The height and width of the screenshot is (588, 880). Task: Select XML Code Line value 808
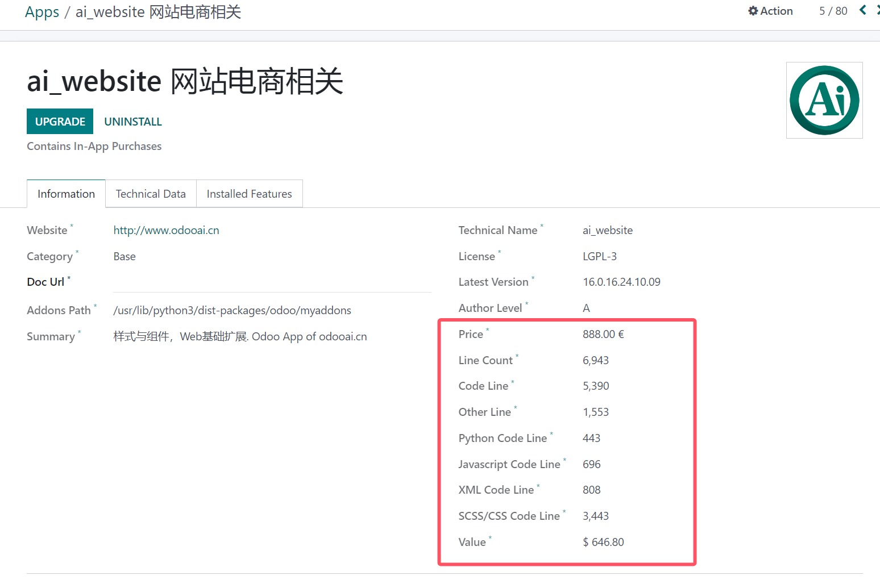[x=591, y=490]
